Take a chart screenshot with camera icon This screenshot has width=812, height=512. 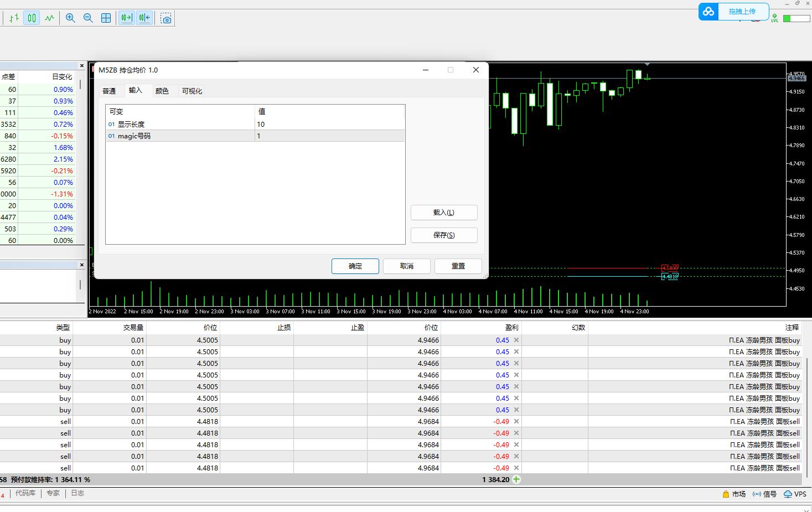point(166,18)
